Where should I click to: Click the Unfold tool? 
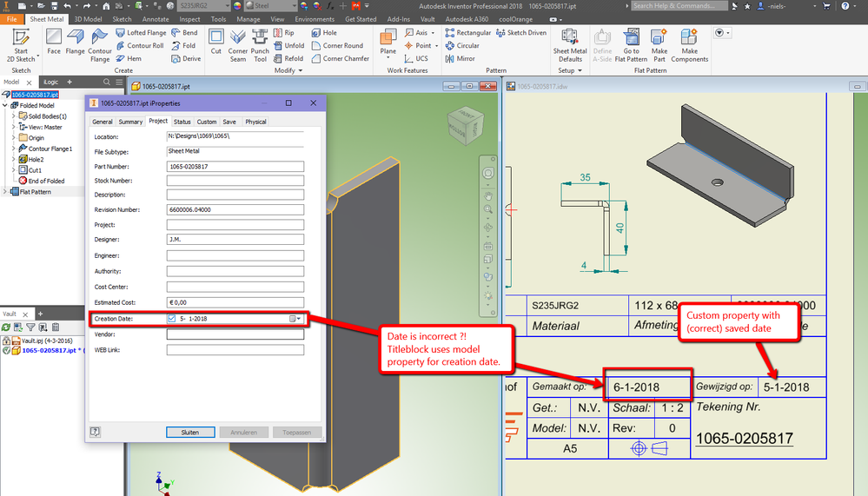pyautogui.click(x=289, y=45)
